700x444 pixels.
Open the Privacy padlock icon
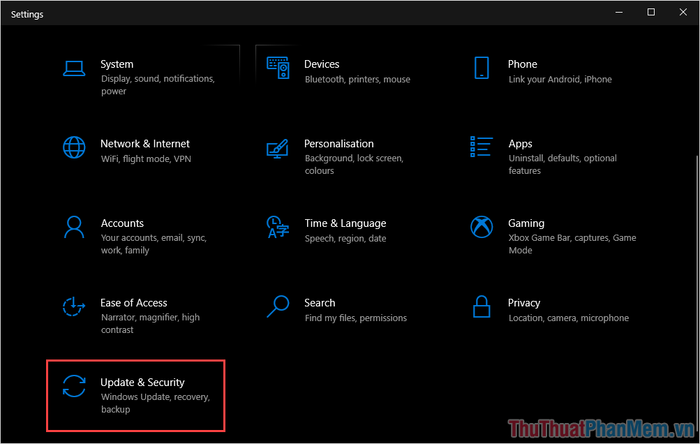[481, 307]
